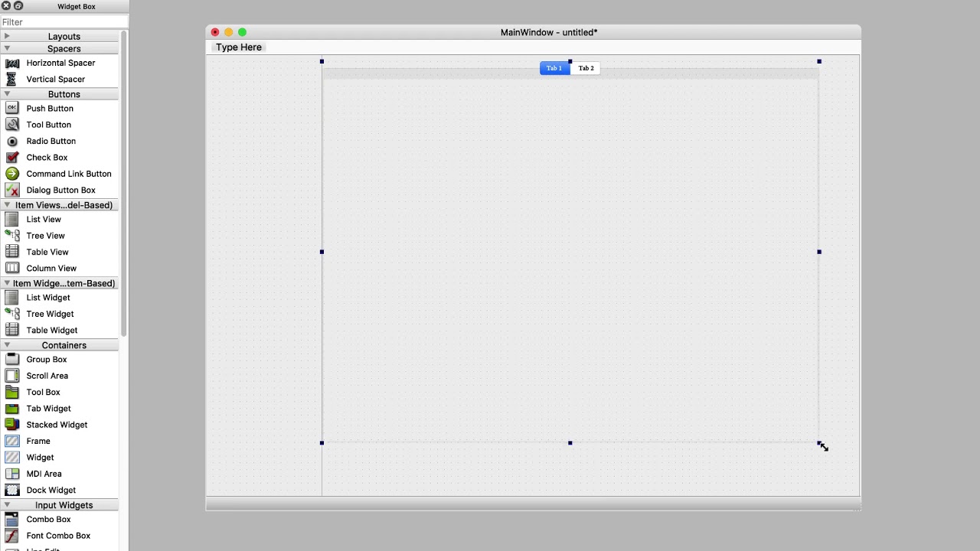Click the List View icon
The width and height of the screenshot is (980, 551).
[x=12, y=220]
